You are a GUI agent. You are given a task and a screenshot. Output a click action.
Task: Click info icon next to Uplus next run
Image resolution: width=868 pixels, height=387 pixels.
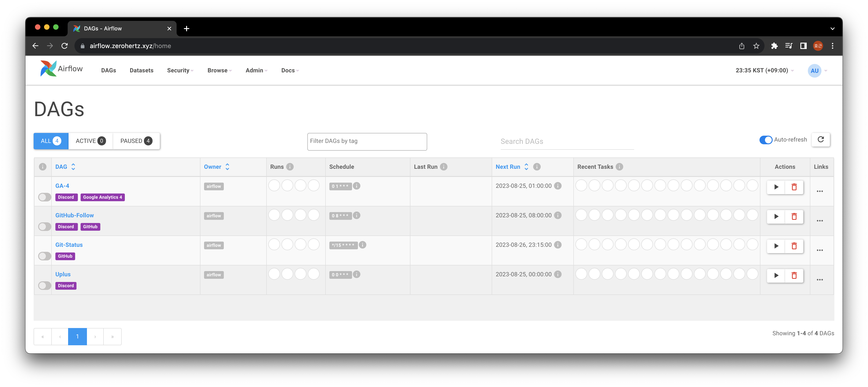click(558, 274)
